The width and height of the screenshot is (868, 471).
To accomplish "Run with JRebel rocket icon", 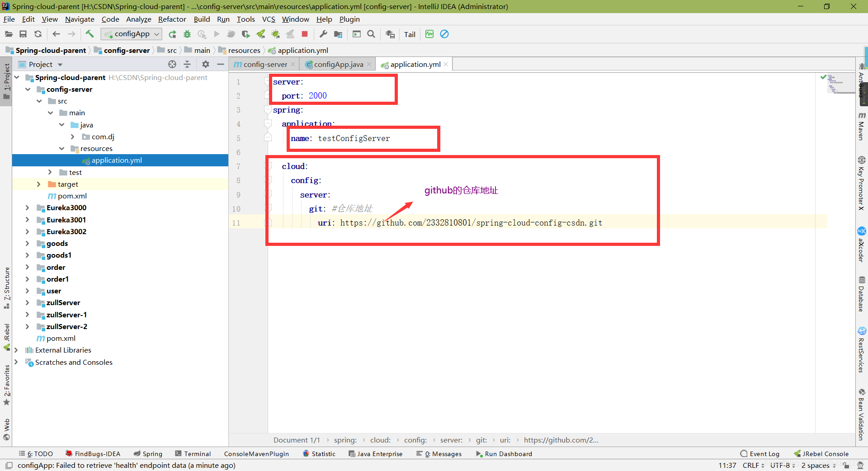I will [261, 34].
